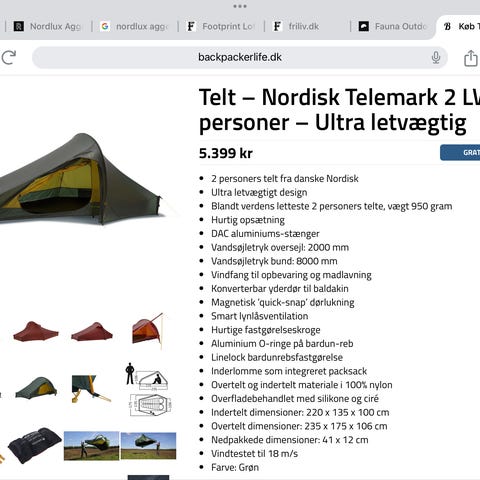
Task: Tap the microphone icon in address bar
Action: 436,58
